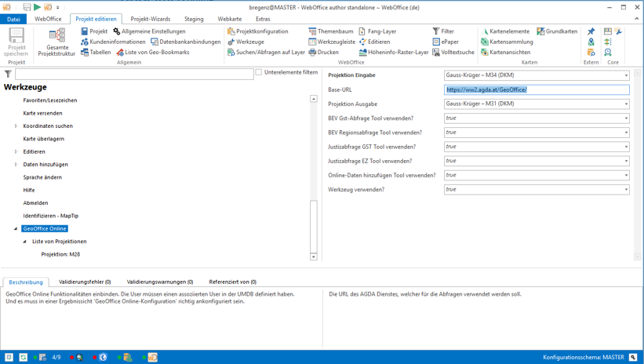Click the tree filter text field
This screenshot has height=364, width=644.
click(x=134, y=74)
